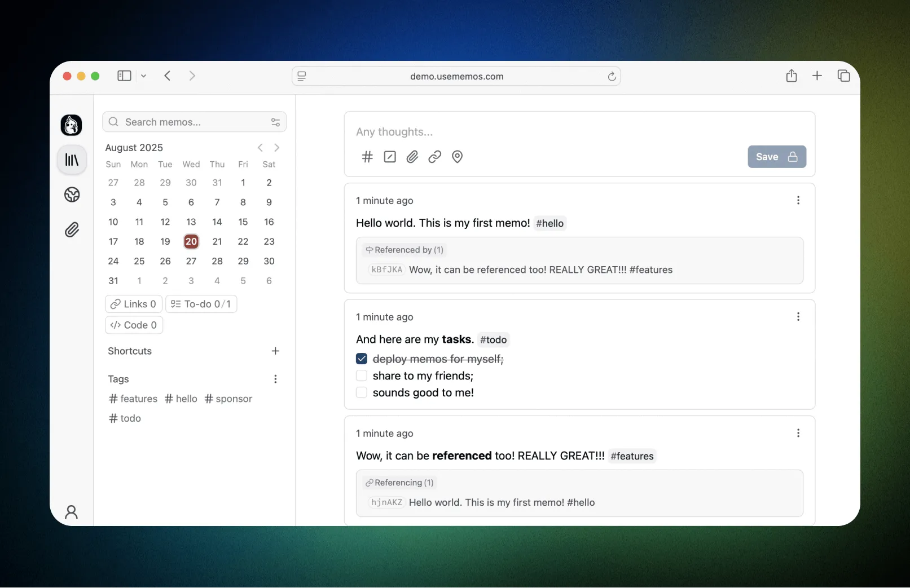
Task: Open #features tag in third memo
Action: [632, 456]
